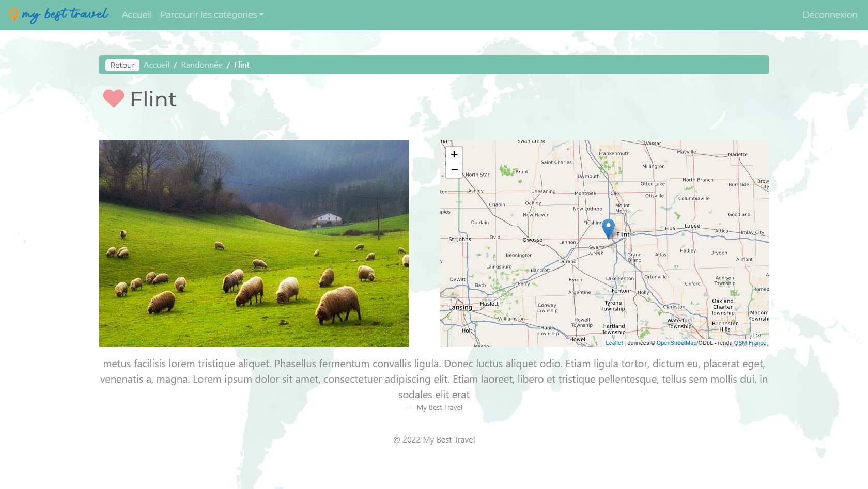Open Parcourir les catégories dropdown
The image size is (868, 489).
[x=212, y=14]
